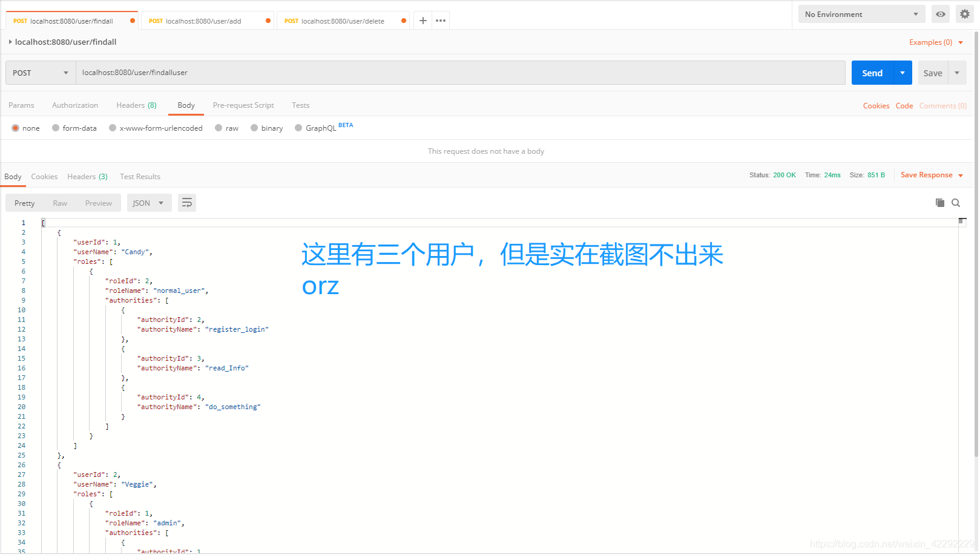Click JSON value "Candy"
980x555 pixels.
tap(135, 252)
